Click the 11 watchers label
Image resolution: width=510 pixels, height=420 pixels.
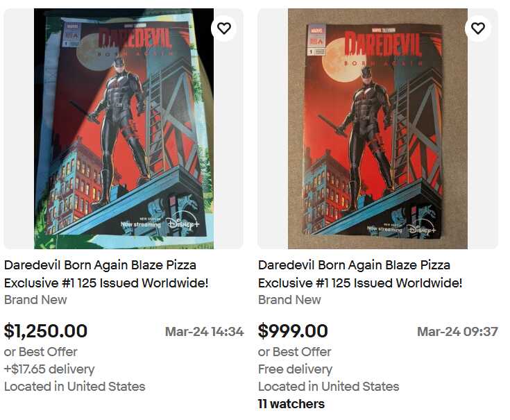(291, 404)
